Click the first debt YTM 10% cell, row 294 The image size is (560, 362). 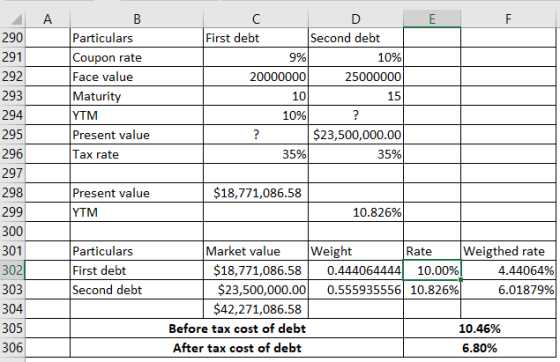coord(256,115)
